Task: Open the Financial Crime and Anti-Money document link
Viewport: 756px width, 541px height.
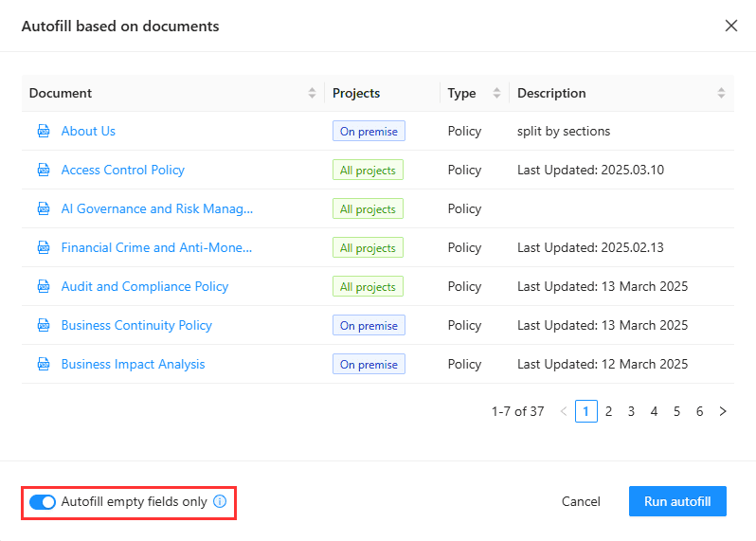Action: coord(156,247)
